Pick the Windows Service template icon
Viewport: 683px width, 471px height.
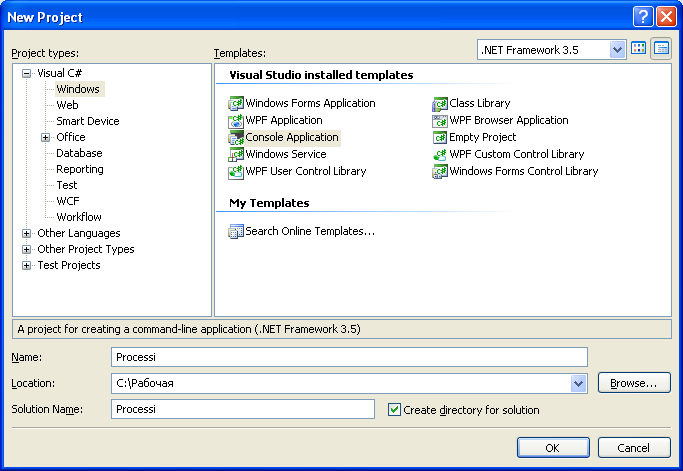pyautogui.click(x=236, y=154)
